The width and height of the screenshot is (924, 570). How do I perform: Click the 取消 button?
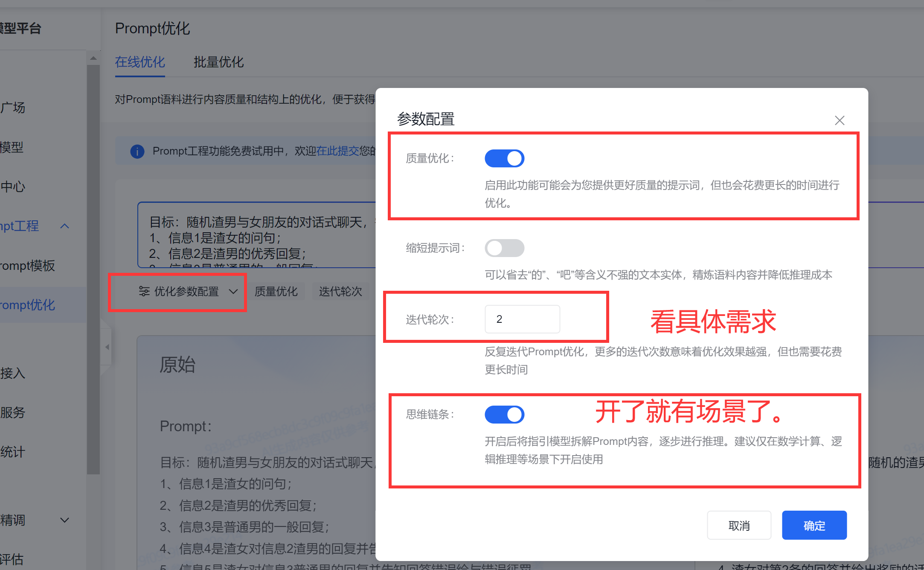(x=739, y=525)
